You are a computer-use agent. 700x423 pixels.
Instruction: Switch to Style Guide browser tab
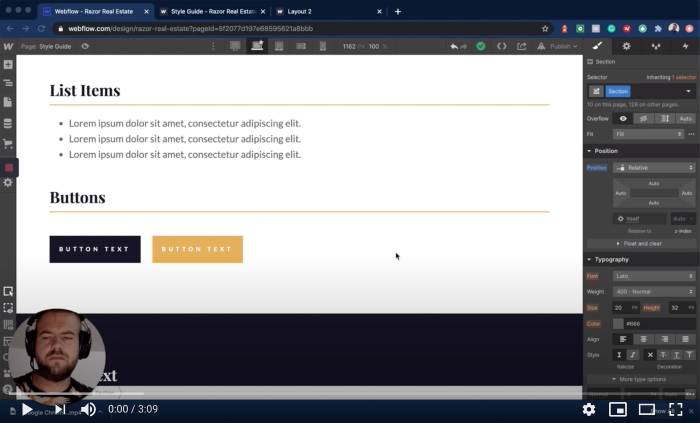212,12
